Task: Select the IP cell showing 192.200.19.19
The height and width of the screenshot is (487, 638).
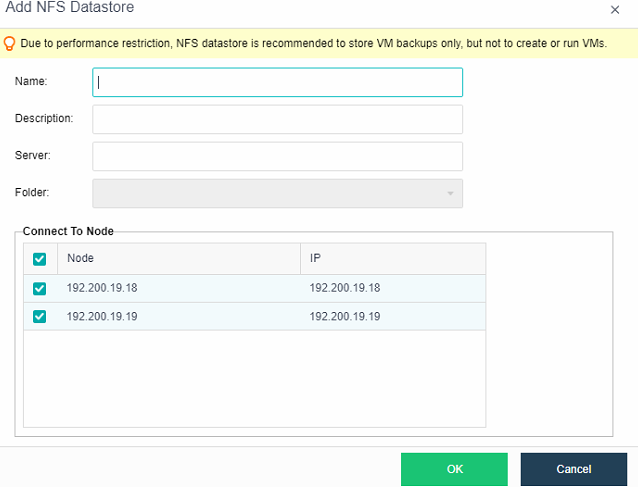Action: [344, 317]
